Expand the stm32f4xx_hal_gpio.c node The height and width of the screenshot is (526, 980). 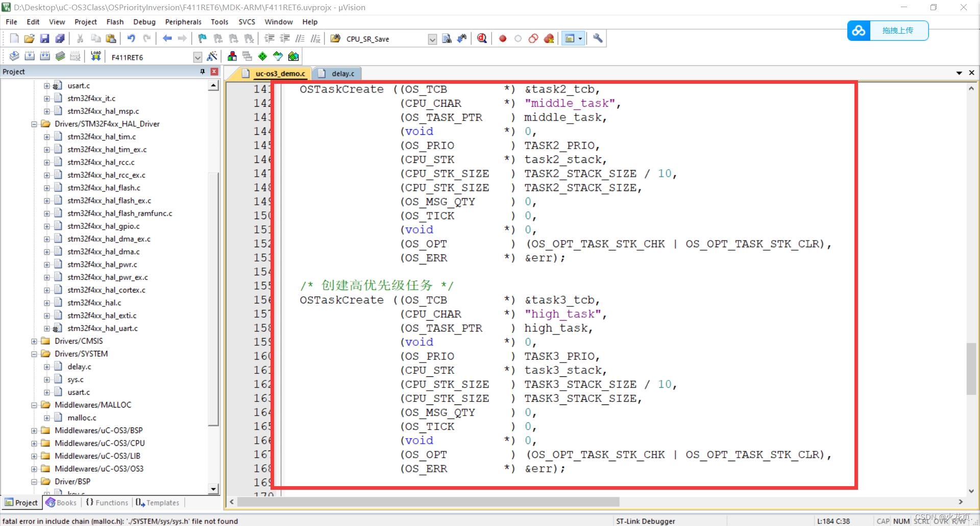47,226
